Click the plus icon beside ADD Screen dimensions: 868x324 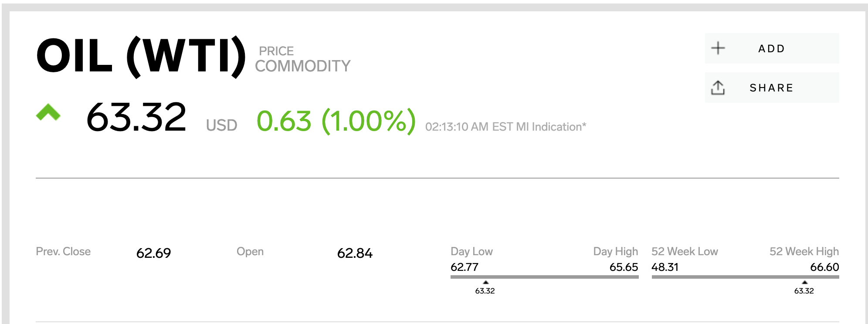pos(718,48)
